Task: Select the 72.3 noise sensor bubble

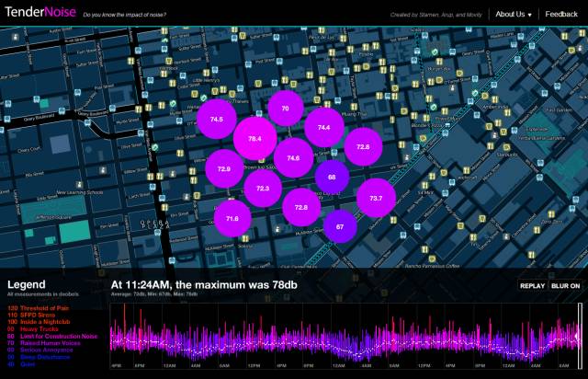Action: click(x=263, y=189)
